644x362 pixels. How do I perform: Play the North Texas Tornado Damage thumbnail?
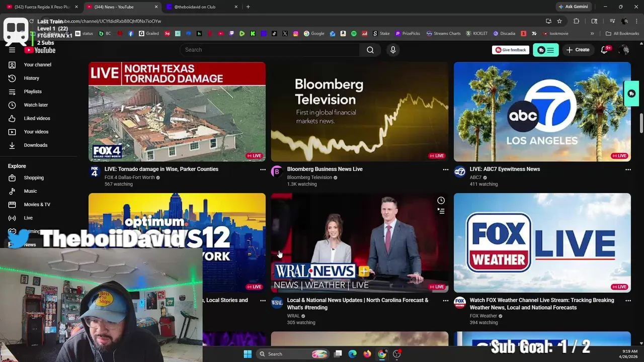pos(177,112)
